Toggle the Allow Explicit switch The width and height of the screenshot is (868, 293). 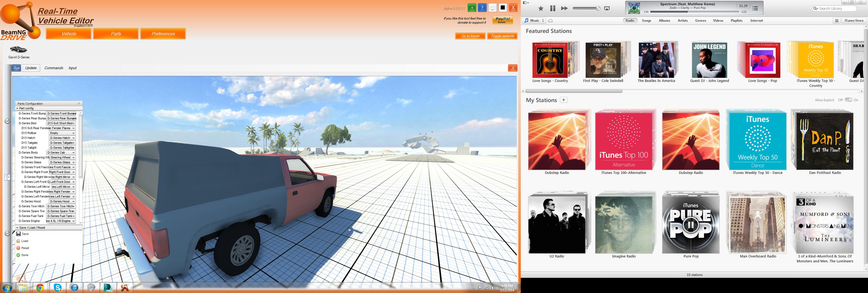[848, 100]
